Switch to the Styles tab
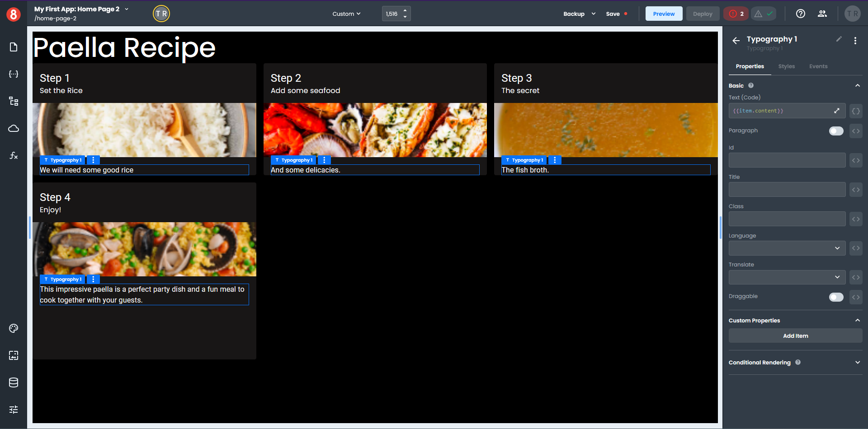 pos(786,66)
